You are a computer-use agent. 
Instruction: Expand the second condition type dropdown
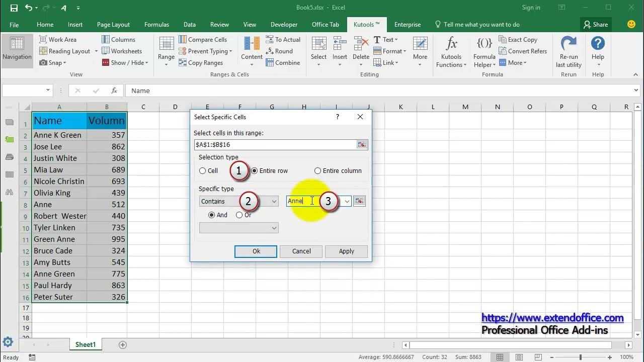274,228
